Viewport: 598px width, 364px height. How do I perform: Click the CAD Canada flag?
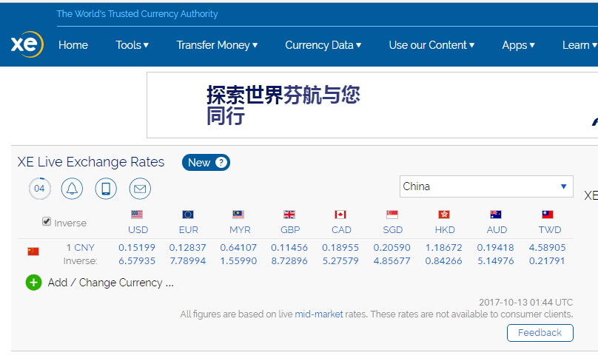(x=340, y=215)
